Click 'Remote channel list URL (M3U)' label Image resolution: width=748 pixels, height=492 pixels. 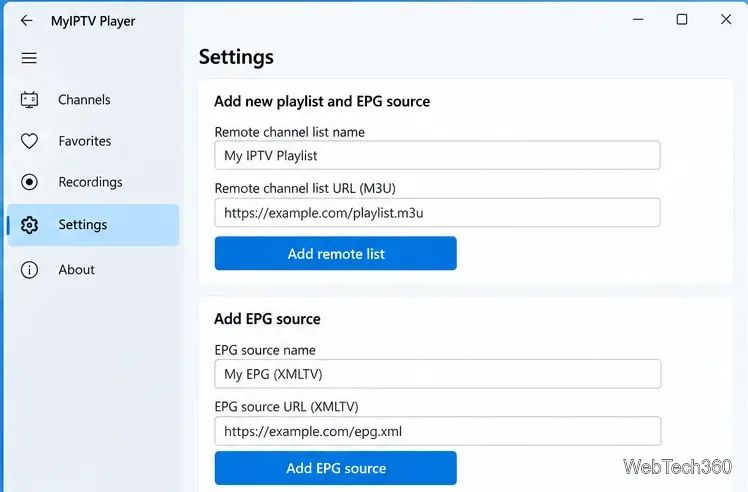click(x=305, y=188)
